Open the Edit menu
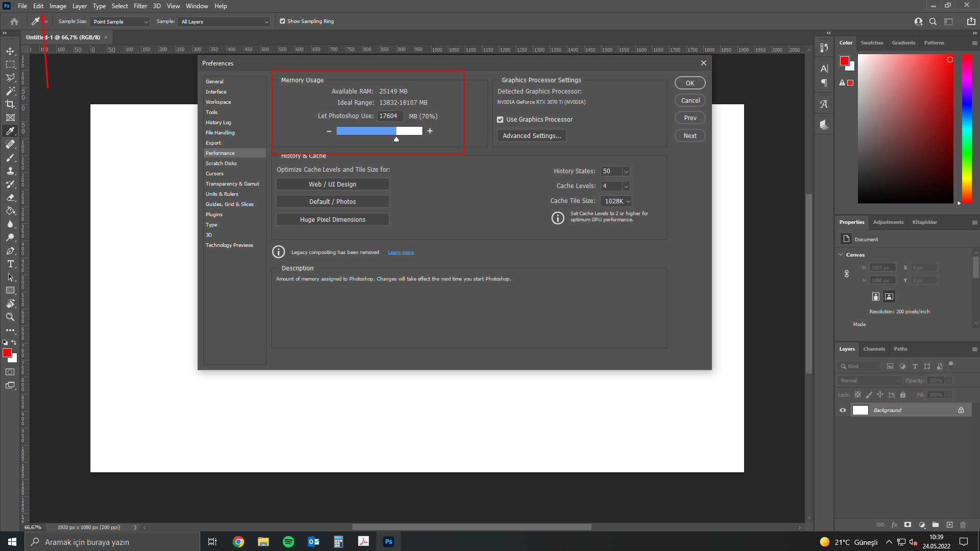Screen dimensions: 980x551 point(38,6)
